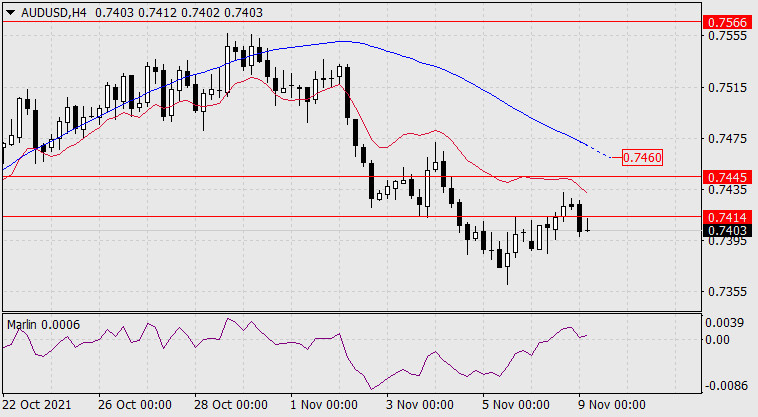
Task: Click the AUDUSD,H4 chart title
Action: click(x=54, y=13)
